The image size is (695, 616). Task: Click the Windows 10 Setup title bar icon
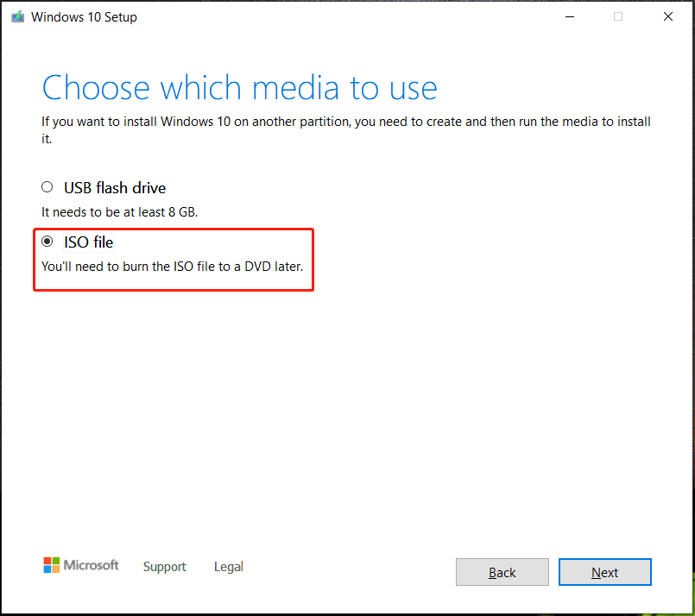[x=18, y=16]
